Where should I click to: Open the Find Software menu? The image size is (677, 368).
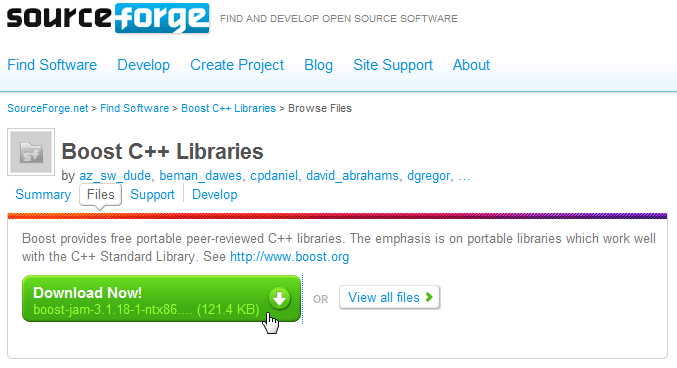pos(52,65)
